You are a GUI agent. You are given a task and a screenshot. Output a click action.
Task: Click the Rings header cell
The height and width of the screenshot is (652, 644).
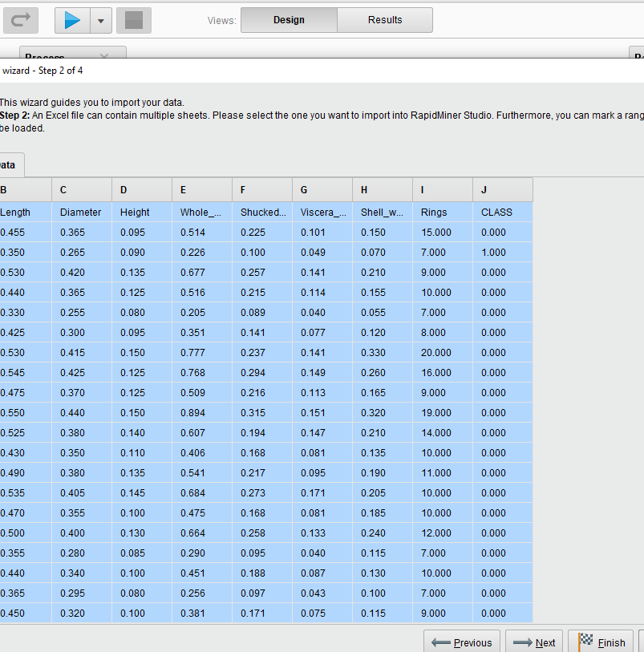(x=443, y=212)
